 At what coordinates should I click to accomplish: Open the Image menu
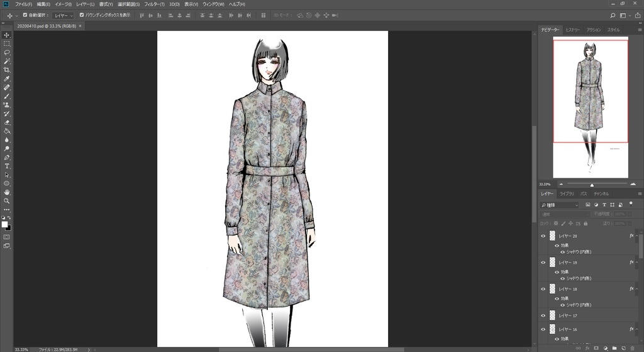click(x=63, y=4)
